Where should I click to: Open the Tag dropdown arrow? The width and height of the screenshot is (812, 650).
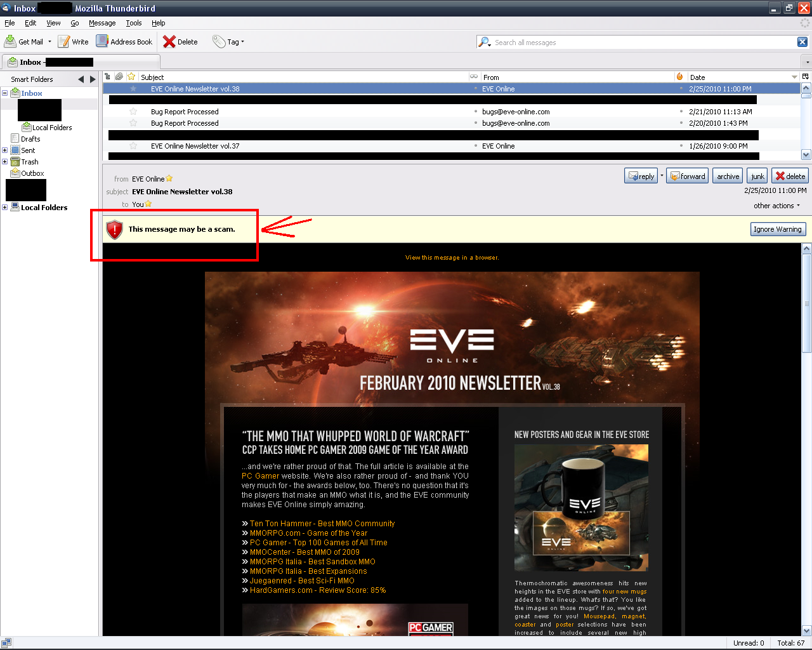click(242, 42)
